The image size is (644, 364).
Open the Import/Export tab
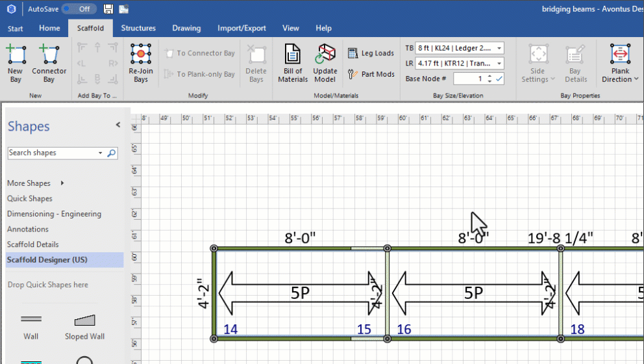tap(241, 28)
